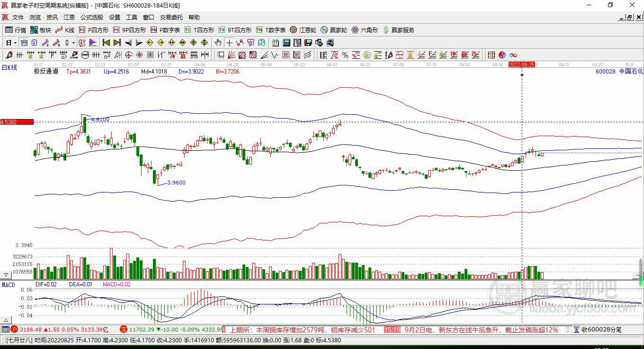Click the copper inventory news ticker
The width and height of the screenshot is (644, 349).
click(x=303, y=330)
